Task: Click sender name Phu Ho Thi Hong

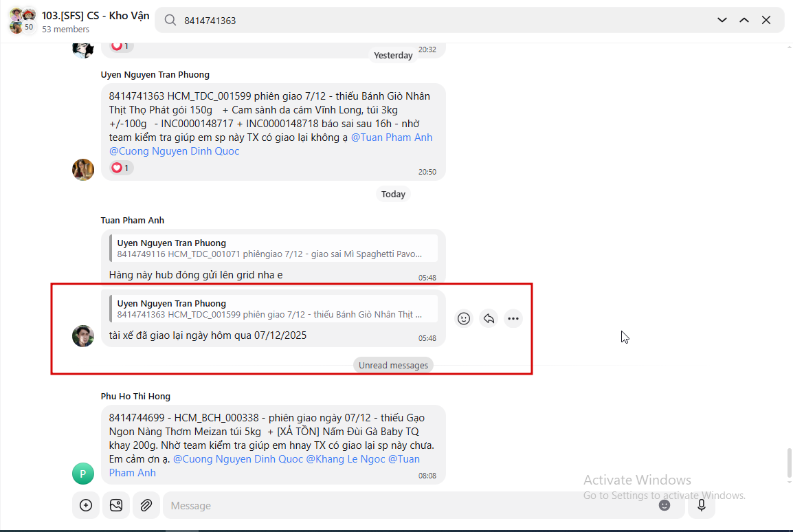Action: (x=135, y=397)
